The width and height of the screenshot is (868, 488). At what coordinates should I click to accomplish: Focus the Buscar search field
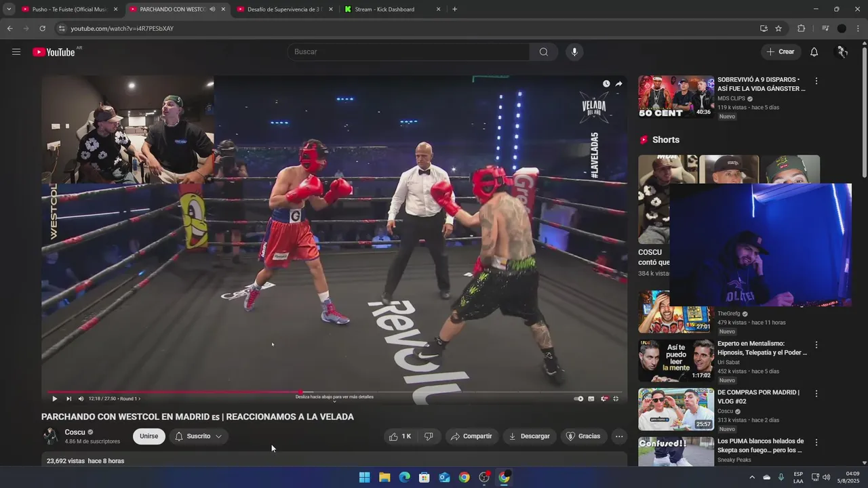409,52
